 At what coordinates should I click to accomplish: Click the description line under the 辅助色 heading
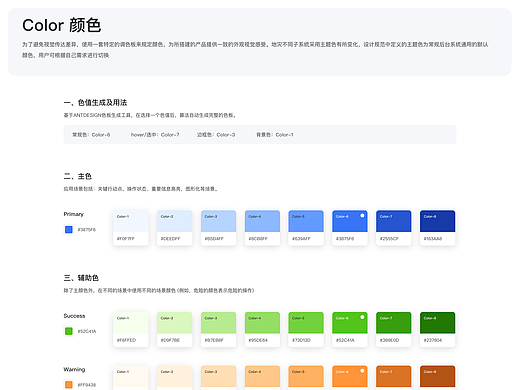click(x=159, y=291)
